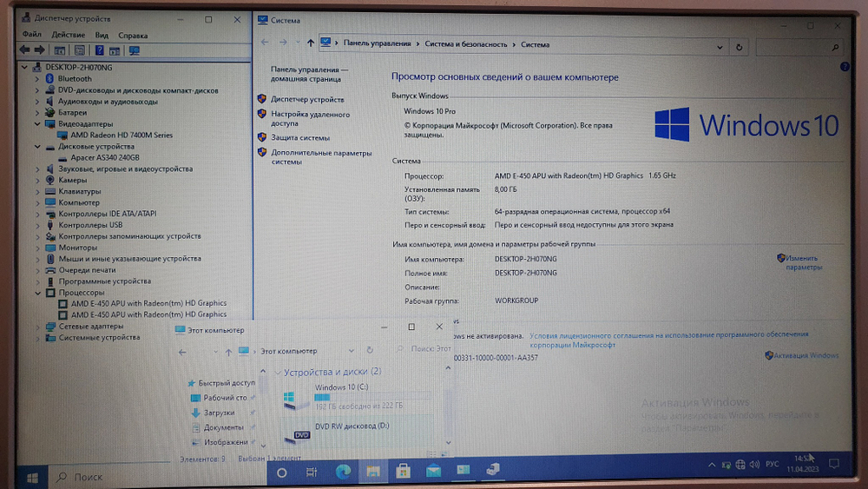Click search box in Этот компьютер window
The width and height of the screenshot is (868, 489).
[424, 349]
